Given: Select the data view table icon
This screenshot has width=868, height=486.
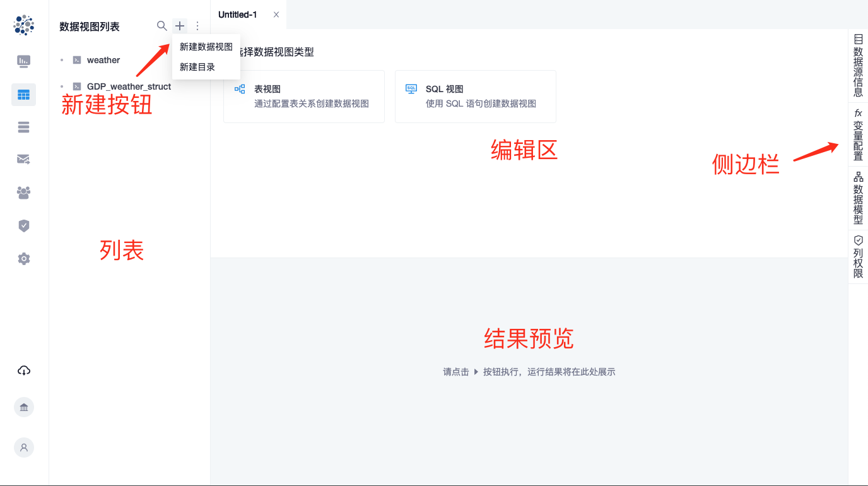Looking at the screenshot, I should 24,95.
